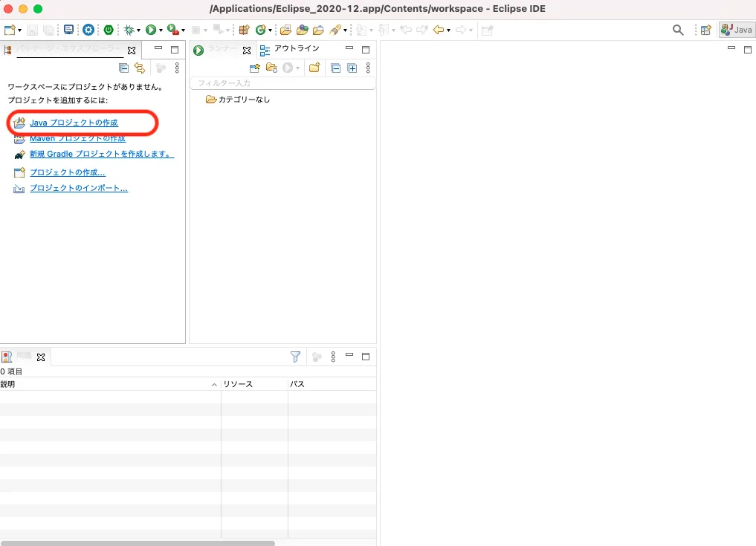Open the Back history dropdown arrow

click(x=448, y=30)
